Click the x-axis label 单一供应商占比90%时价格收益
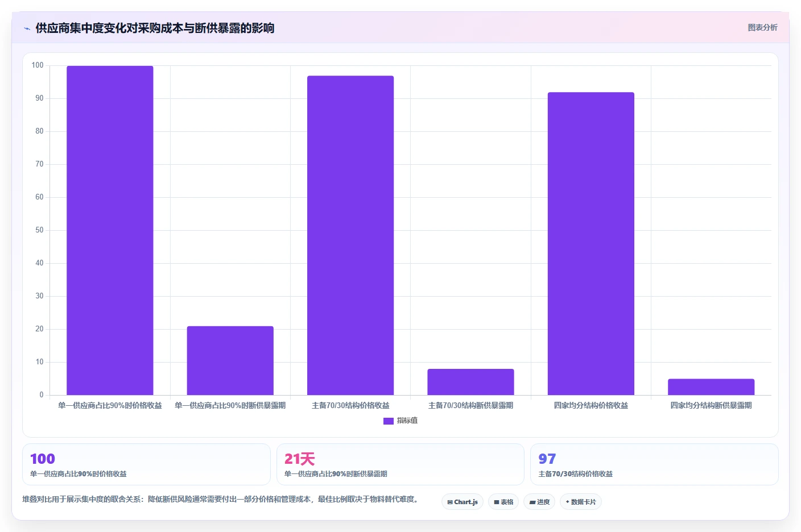 point(110,405)
